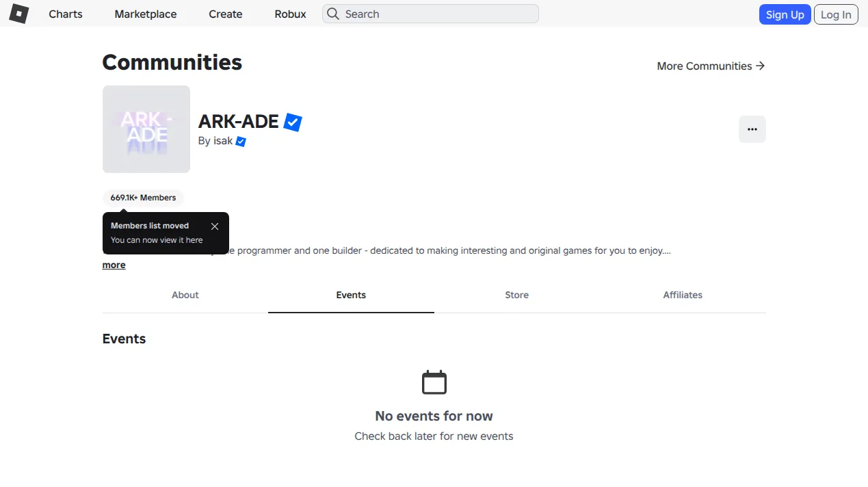This screenshot has height=487, width=868.
Task: Click the ARK-ADE verified badge
Action: 293,122
